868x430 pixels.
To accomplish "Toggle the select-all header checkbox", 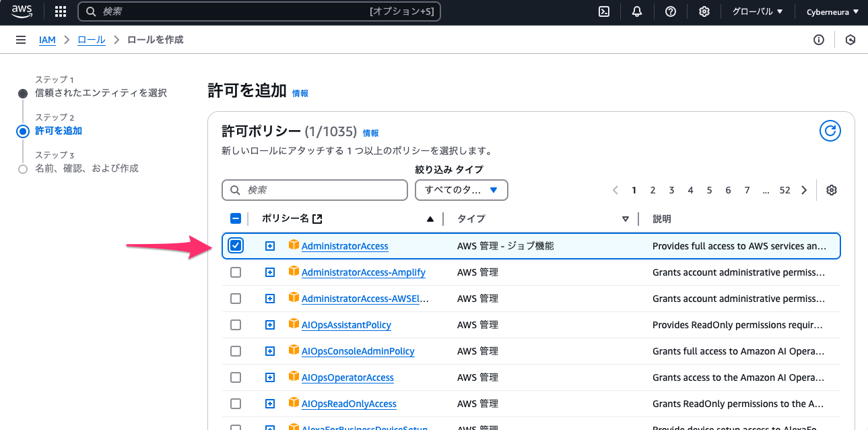I will [236, 218].
